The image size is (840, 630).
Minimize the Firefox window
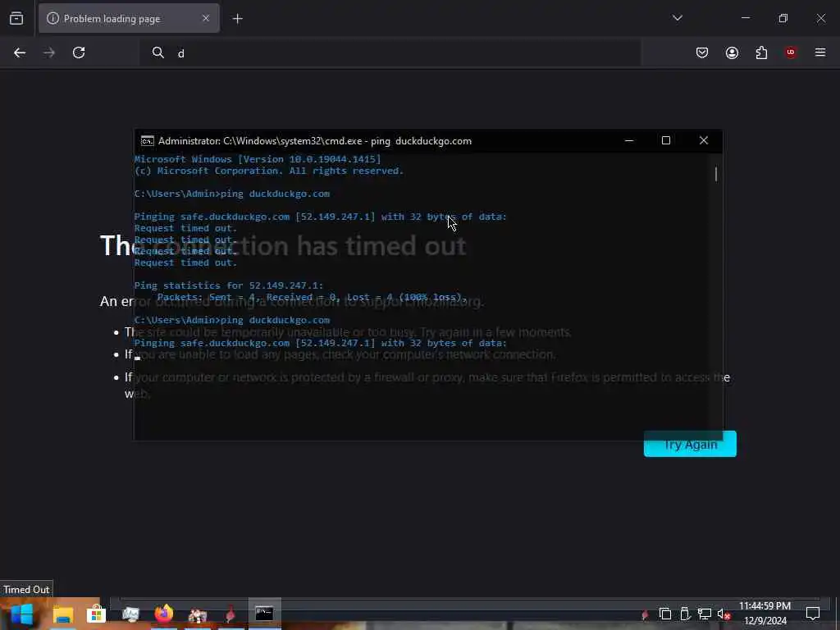745,18
